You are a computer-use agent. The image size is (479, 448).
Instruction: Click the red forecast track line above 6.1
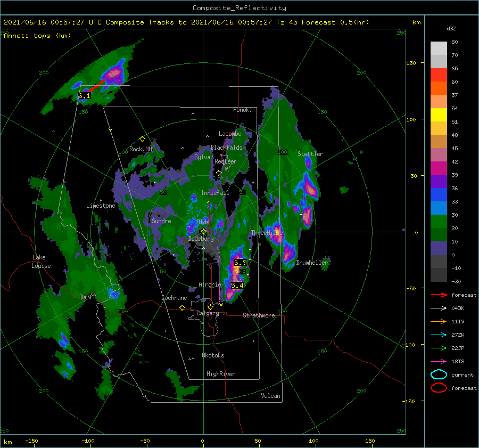coord(96,85)
